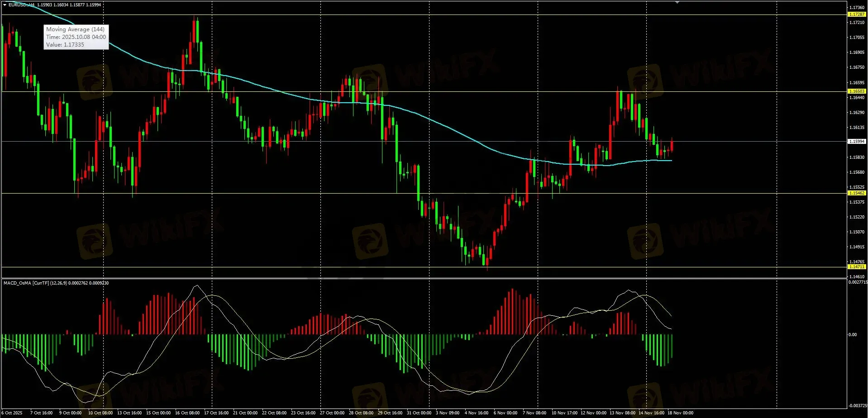
Task: Click the 29 Oct 16:00 time label
Action: tap(390, 413)
